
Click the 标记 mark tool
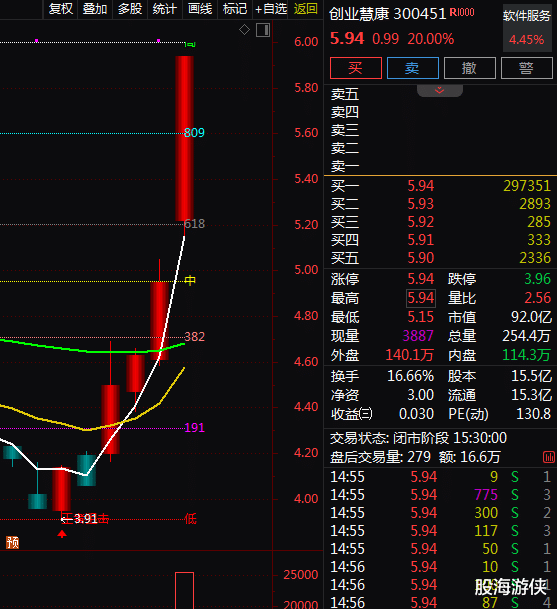coord(235,9)
